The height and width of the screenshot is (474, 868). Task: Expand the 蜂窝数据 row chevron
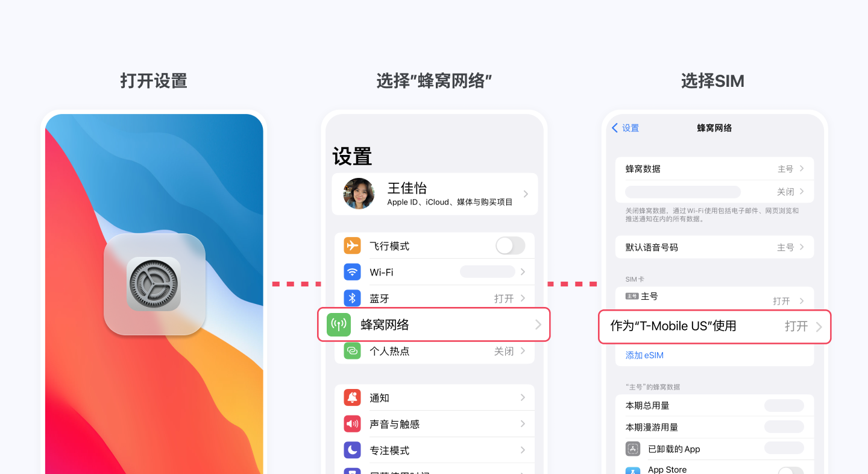[802, 169]
